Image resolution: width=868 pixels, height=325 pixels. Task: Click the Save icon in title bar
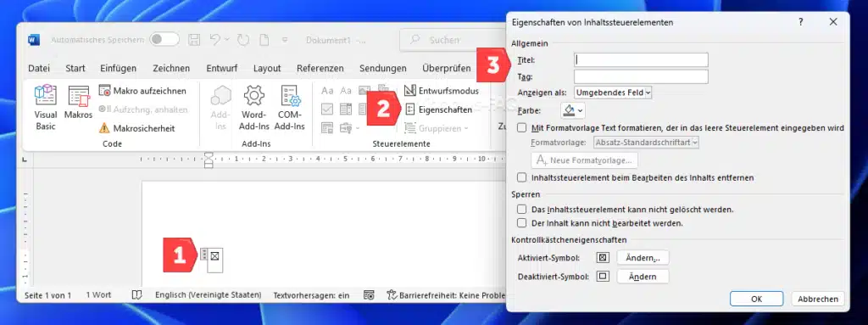tap(194, 40)
